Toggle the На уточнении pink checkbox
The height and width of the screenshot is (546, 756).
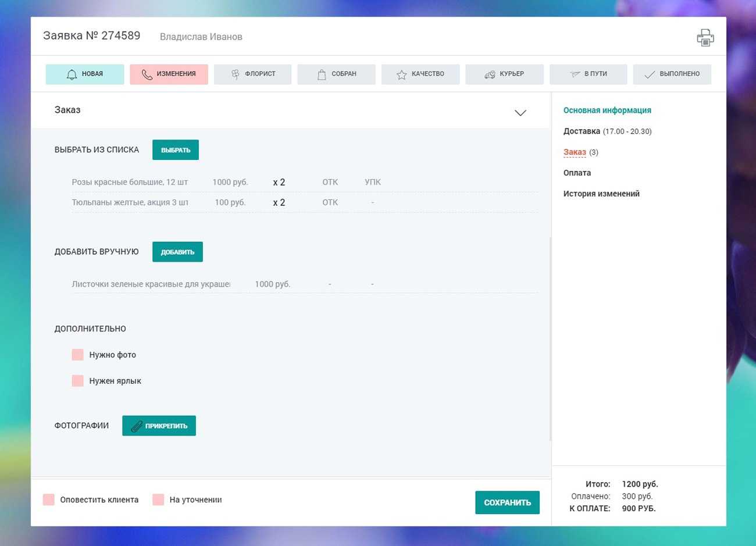158,499
